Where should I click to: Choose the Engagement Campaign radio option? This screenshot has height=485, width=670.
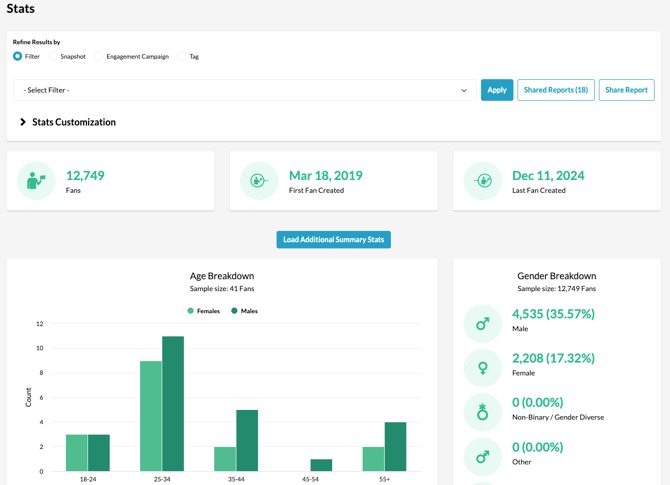(x=100, y=57)
